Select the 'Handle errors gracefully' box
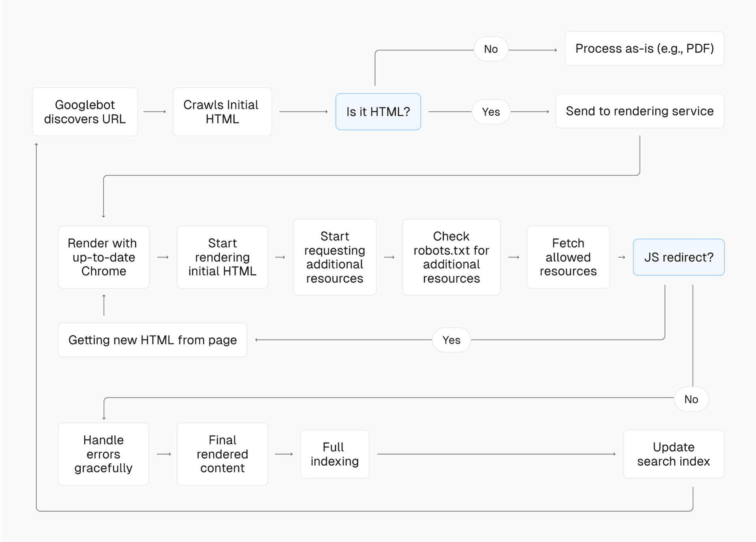The height and width of the screenshot is (542, 756). point(104,454)
